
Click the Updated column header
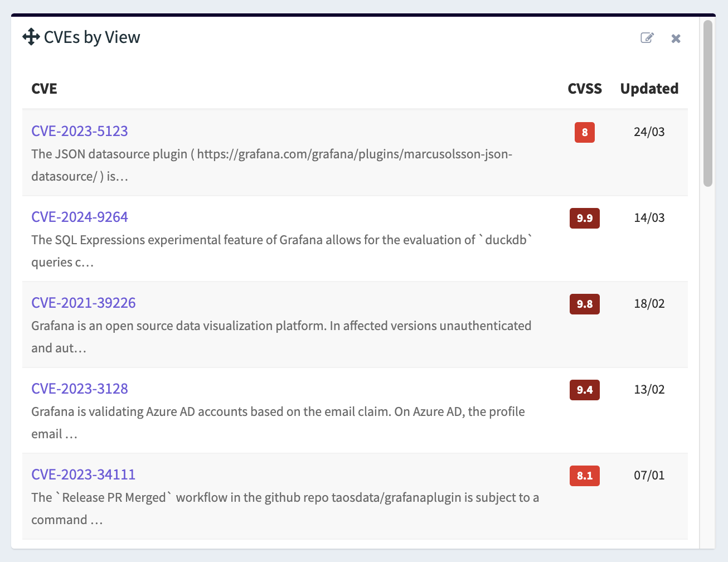tap(649, 89)
